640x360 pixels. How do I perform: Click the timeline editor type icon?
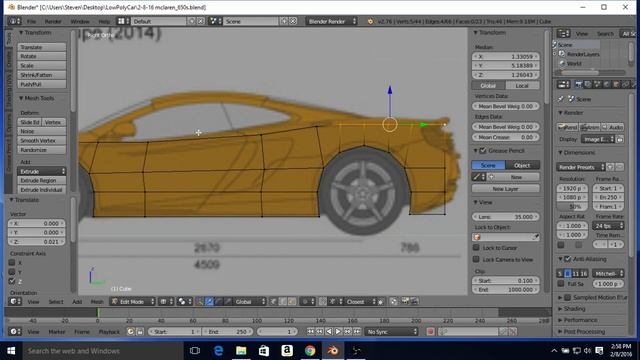click(15, 332)
